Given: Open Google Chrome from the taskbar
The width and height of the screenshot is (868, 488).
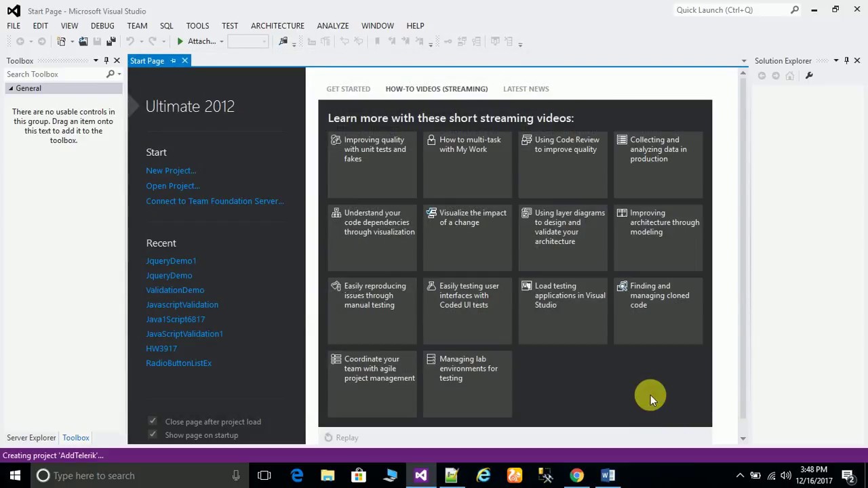Looking at the screenshot, I should (x=576, y=475).
